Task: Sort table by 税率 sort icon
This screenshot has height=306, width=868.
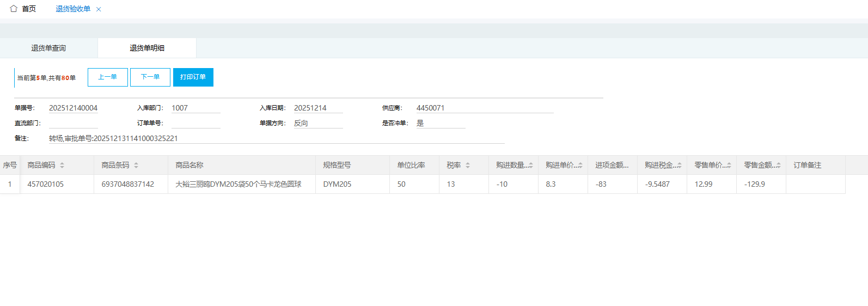Action: tap(468, 166)
